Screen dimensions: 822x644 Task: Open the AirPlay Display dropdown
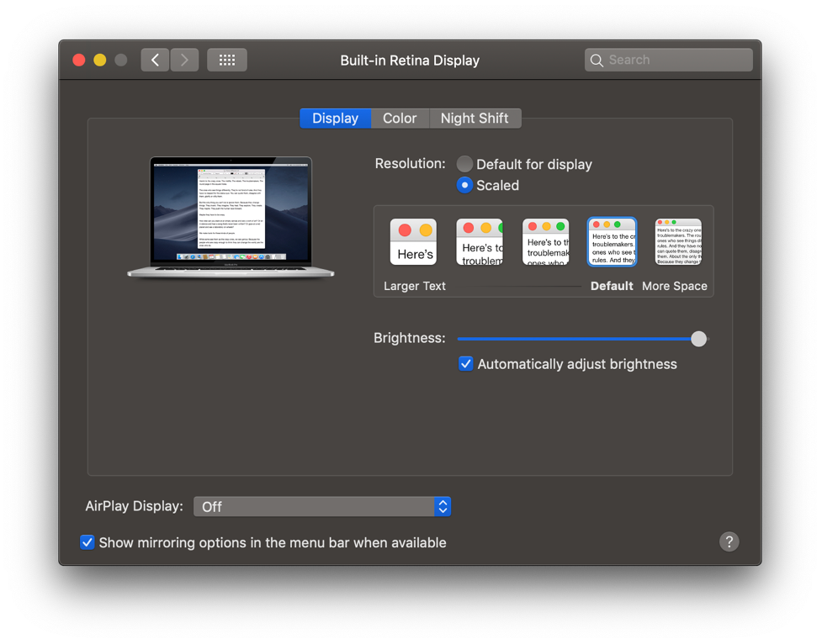click(x=322, y=507)
